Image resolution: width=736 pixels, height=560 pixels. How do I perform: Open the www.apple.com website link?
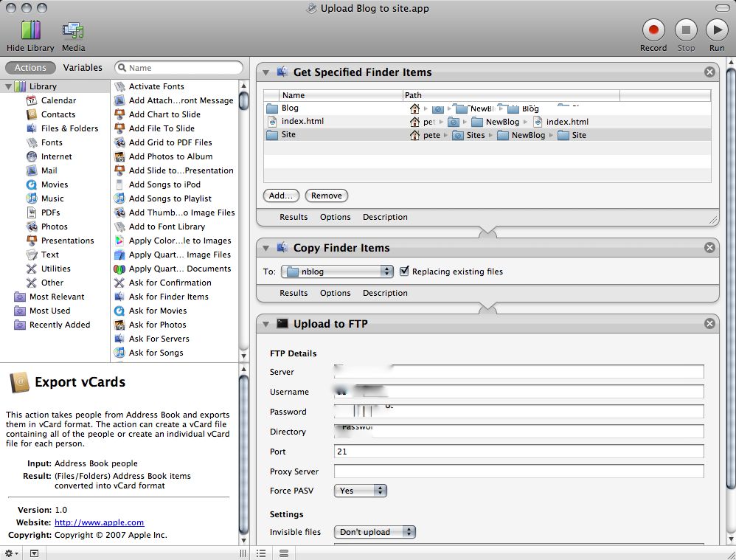[99, 522]
